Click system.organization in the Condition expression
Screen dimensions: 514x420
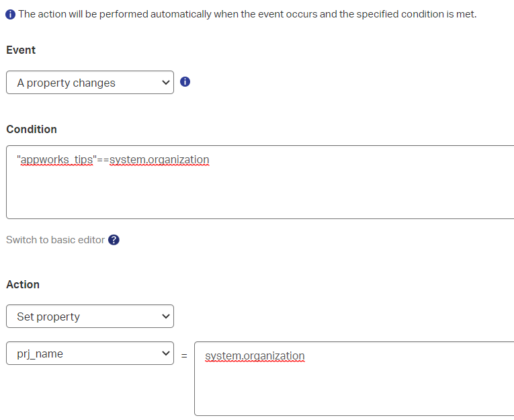159,160
